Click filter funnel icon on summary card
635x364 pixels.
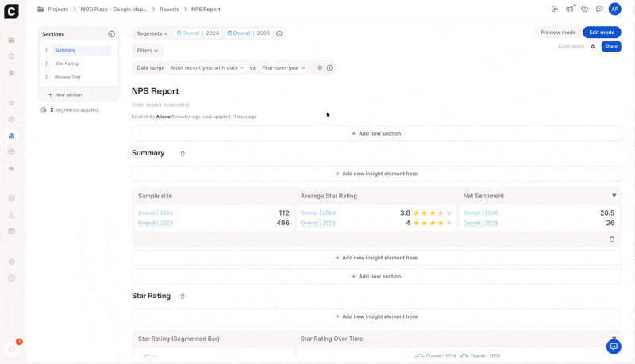coord(614,196)
